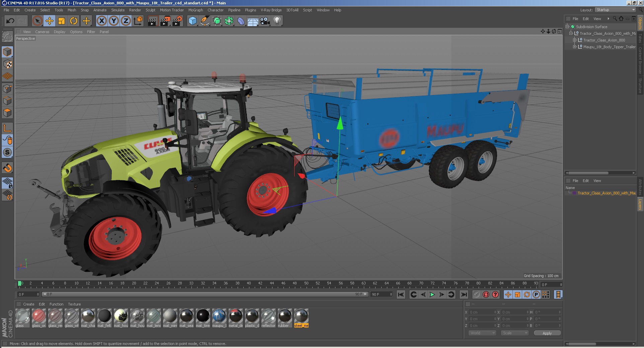Enable Axis mode icon
The height and width of the screenshot is (348, 644).
[x=7, y=128]
